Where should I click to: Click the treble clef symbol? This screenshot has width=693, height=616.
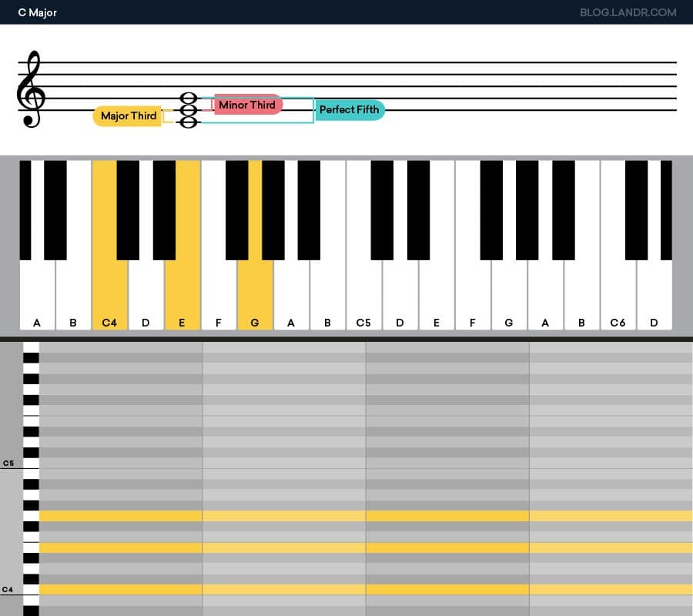click(x=31, y=89)
